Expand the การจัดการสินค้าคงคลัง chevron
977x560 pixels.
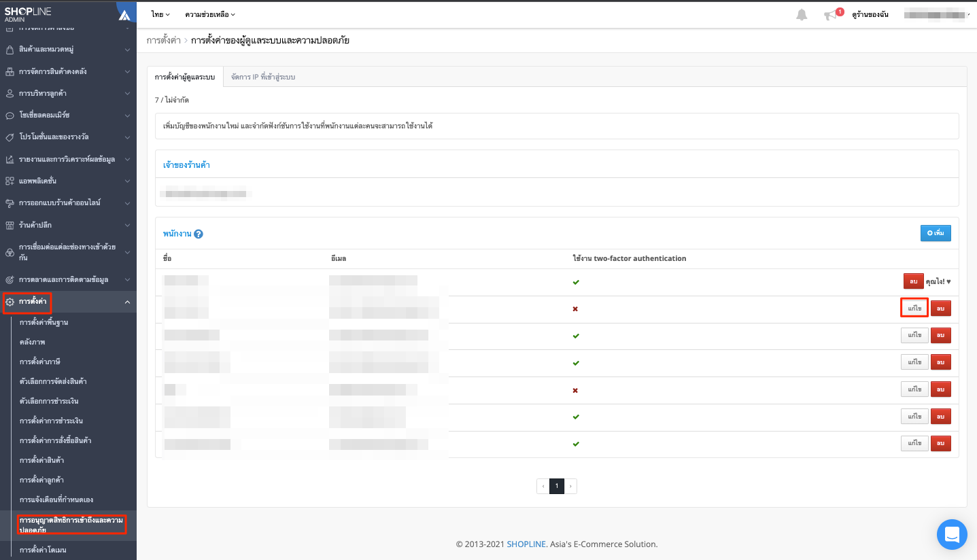click(x=127, y=71)
